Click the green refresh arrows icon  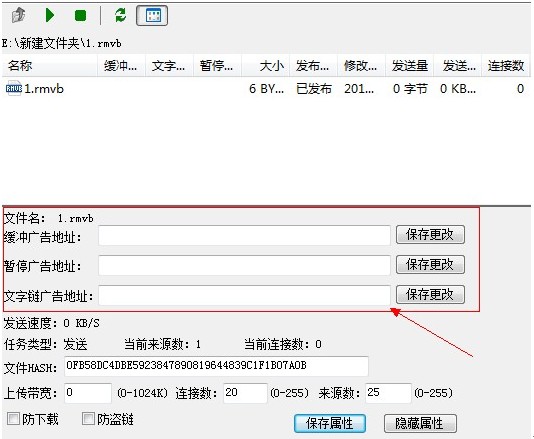(x=121, y=15)
